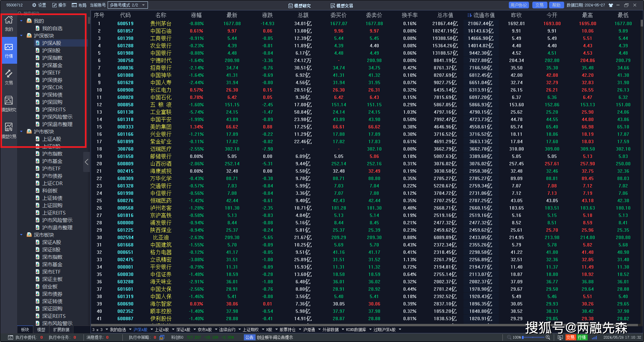This screenshot has width=644, height=342.
Task: Click stock name 比亚迪
Action: (161, 237)
